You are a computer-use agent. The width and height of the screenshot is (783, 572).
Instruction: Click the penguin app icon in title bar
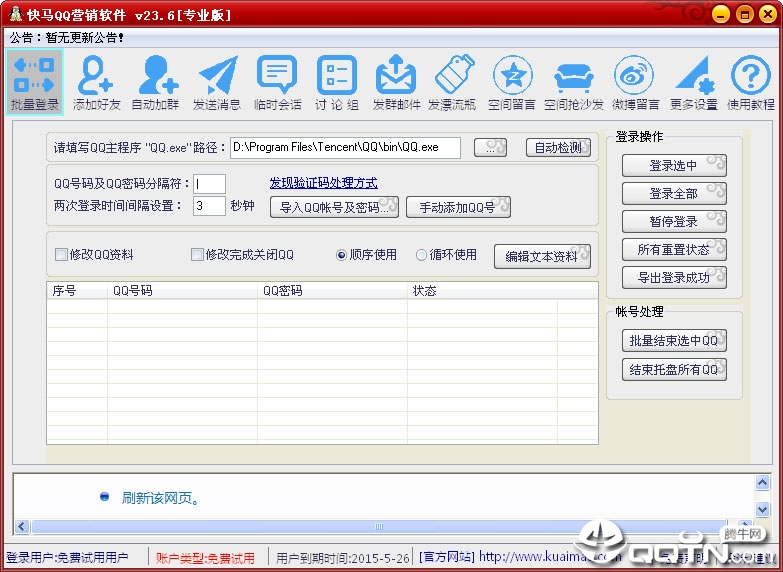click(15, 13)
